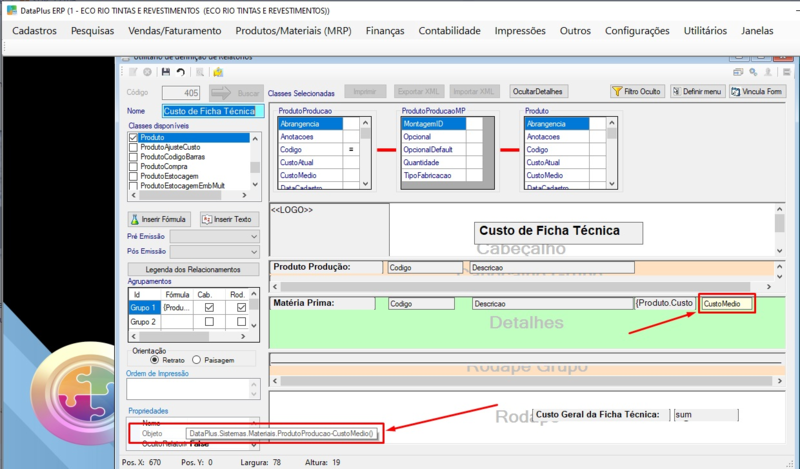Uncheck the Produto class checkbox

pos(134,137)
